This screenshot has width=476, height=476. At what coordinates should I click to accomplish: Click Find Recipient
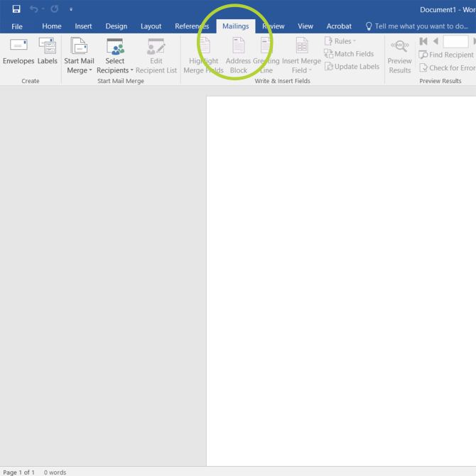click(x=446, y=55)
